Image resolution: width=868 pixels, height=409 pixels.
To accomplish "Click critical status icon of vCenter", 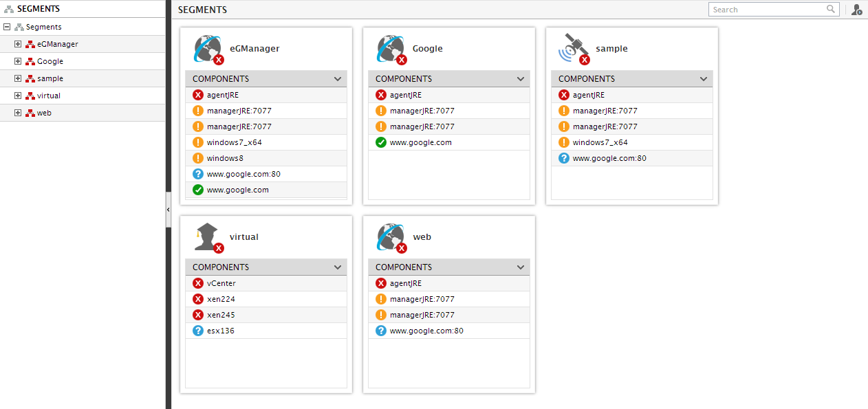I will point(198,283).
